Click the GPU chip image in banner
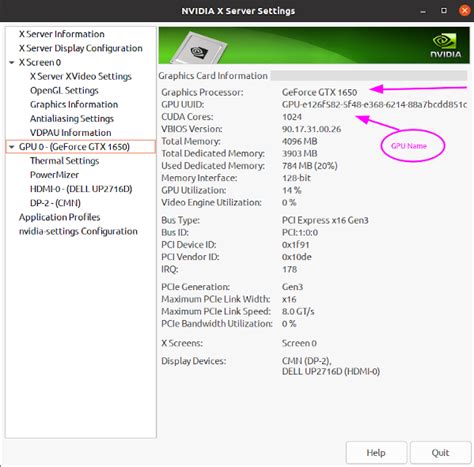 coord(199,48)
